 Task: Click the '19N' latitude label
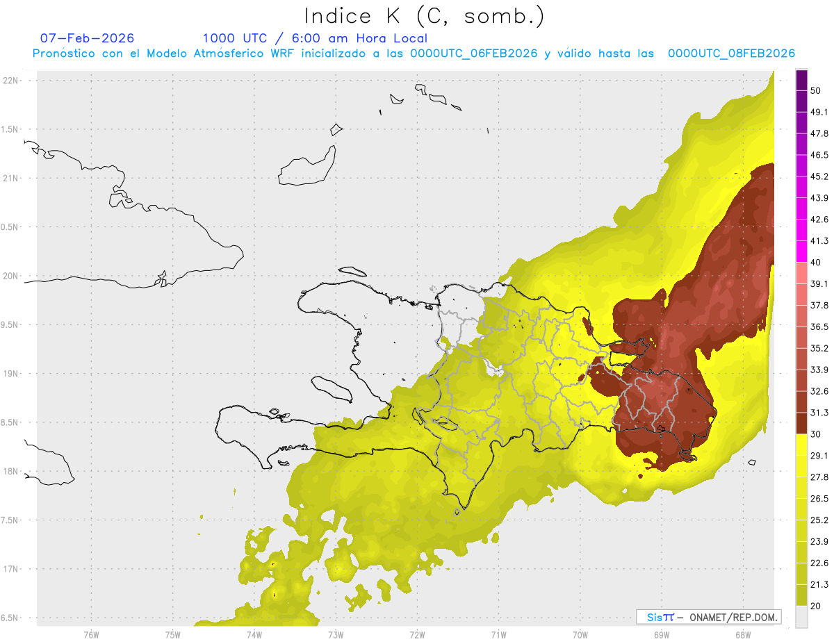pos(12,374)
